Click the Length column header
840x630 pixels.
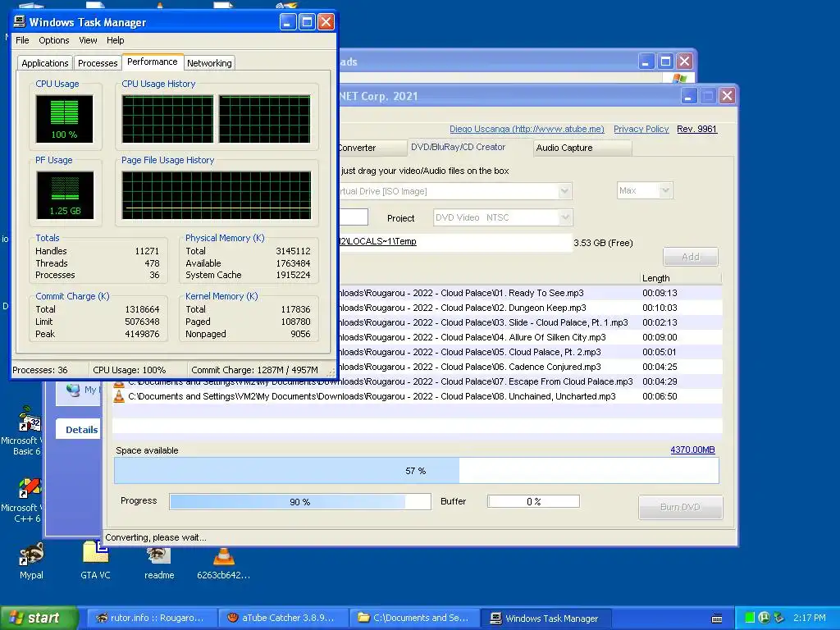click(x=680, y=278)
